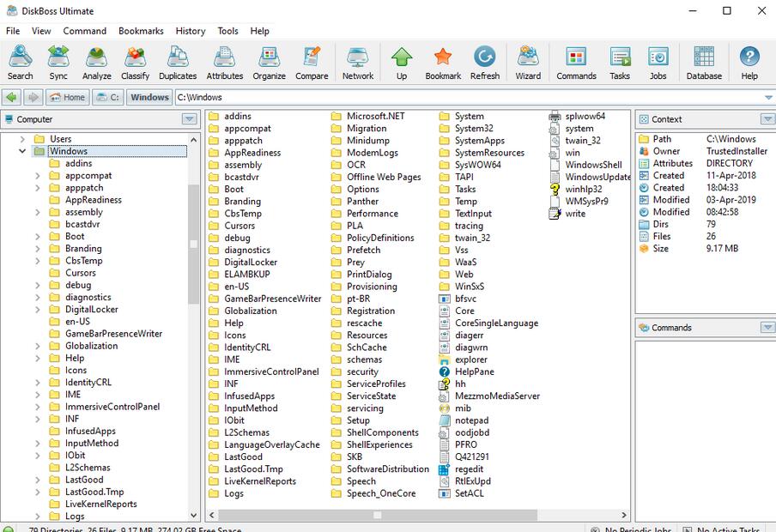This screenshot has width=776, height=532.
Task: Open the Bookmarks menu
Action: pyautogui.click(x=141, y=31)
